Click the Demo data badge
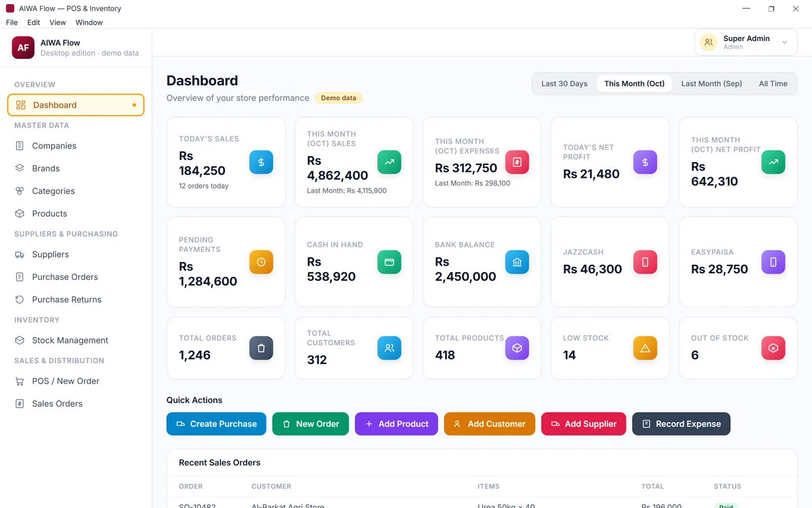 (x=339, y=98)
